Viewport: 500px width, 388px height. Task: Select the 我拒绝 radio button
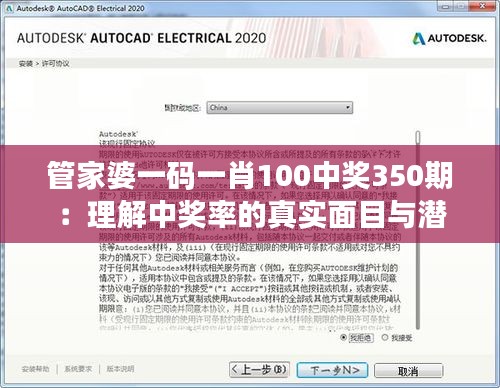[x=343, y=337]
